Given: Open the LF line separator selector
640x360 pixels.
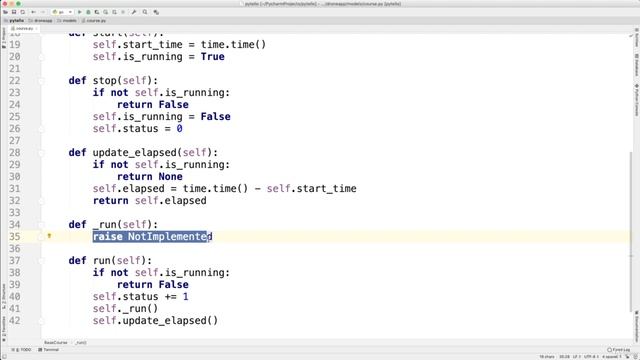Looking at the screenshot, I should click(x=576, y=357).
